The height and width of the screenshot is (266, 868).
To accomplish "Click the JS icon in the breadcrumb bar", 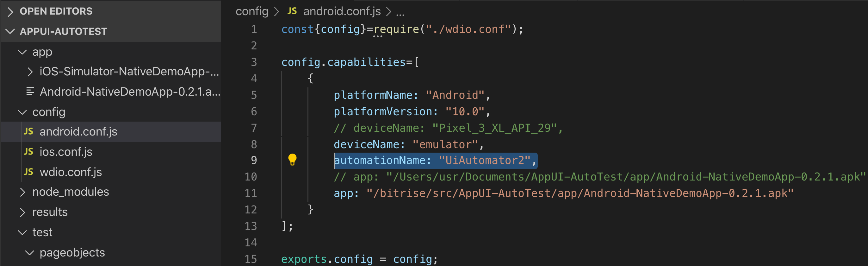I will click(x=292, y=11).
